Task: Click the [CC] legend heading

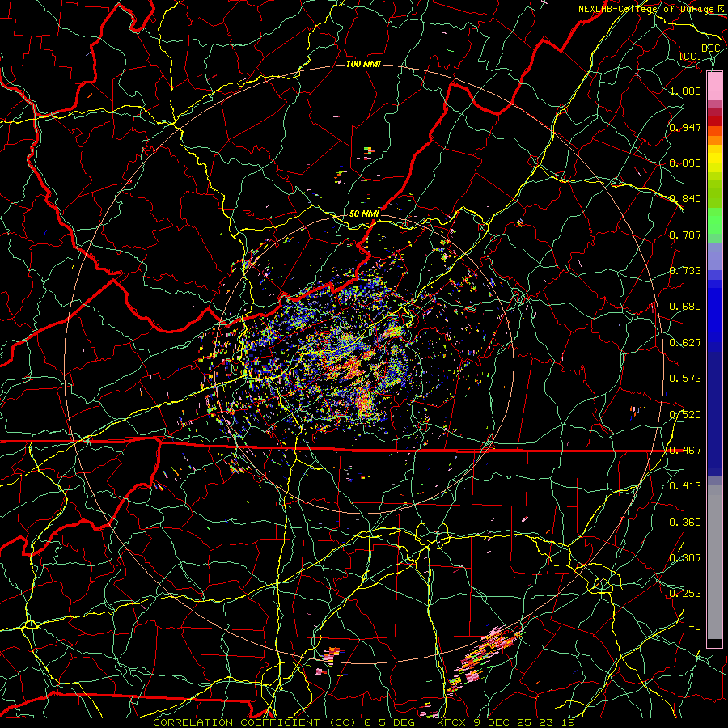Action: point(691,56)
